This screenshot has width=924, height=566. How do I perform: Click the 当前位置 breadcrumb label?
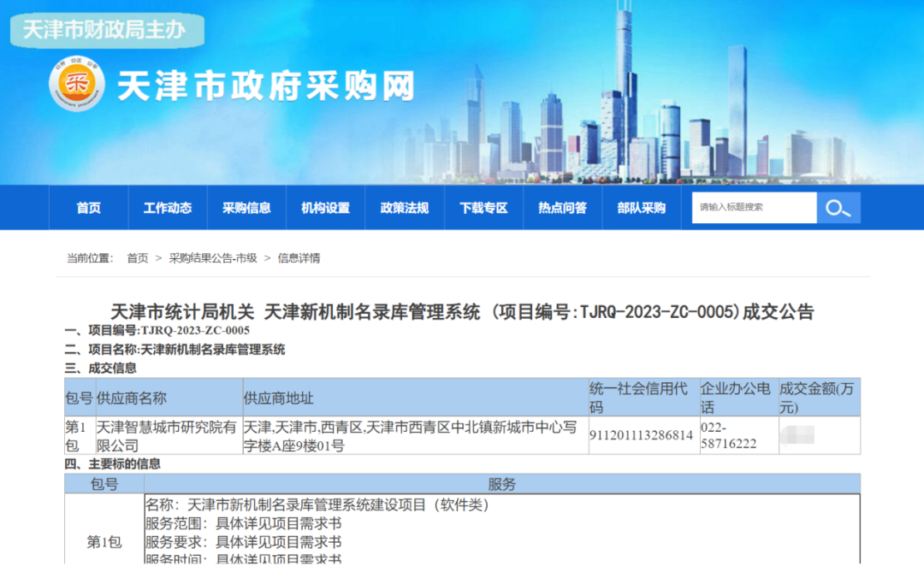pos(90,258)
